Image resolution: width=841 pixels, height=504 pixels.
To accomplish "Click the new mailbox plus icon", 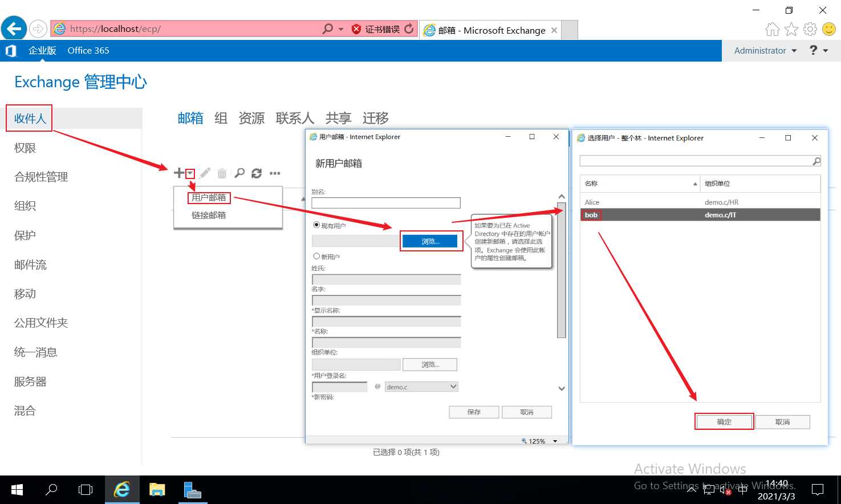I will 179,173.
